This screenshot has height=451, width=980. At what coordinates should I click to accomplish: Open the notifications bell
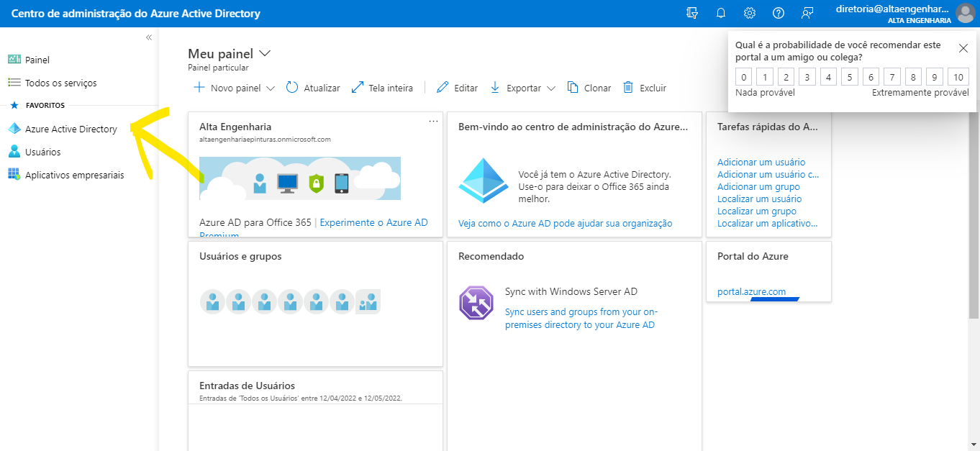pos(721,13)
